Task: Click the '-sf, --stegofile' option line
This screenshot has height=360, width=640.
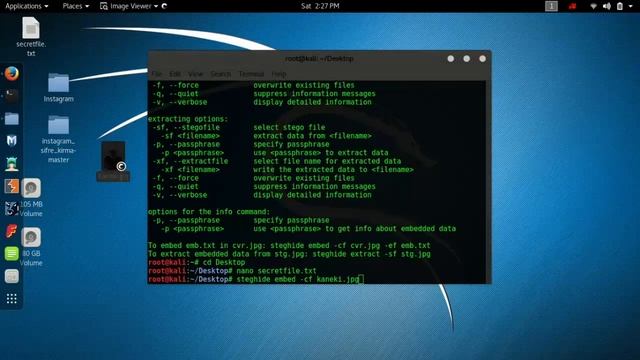Action: [x=239, y=127]
